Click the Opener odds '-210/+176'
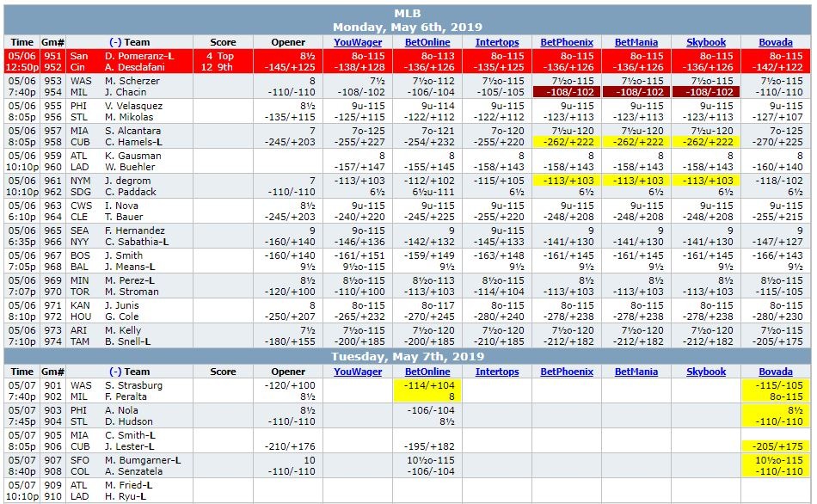The height and width of the screenshot is (504, 817). tap(290, 446)
